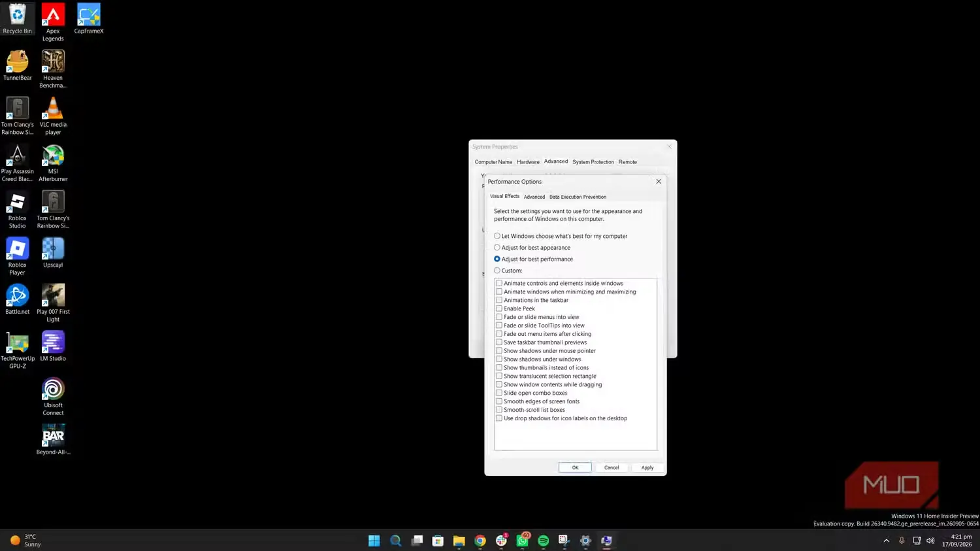The height and width of the screenshot is (551, 980).
Task: Open taskbar Search
Action: pos(395,541)
